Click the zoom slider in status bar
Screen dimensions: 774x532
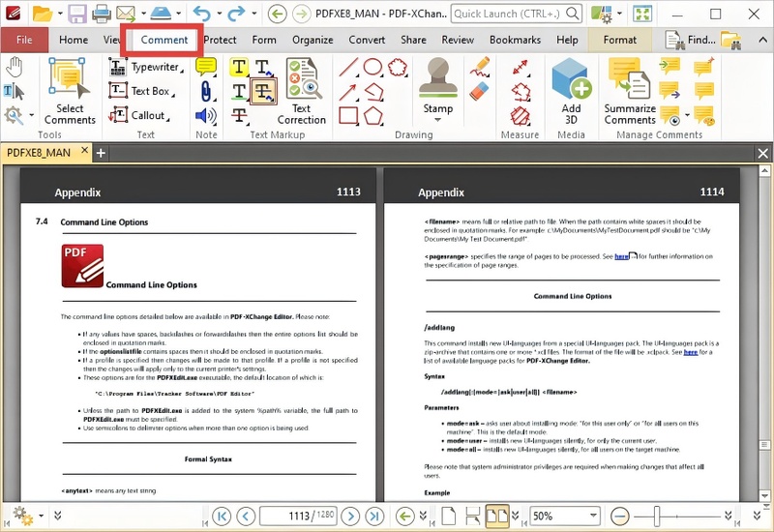pos(657,517)
